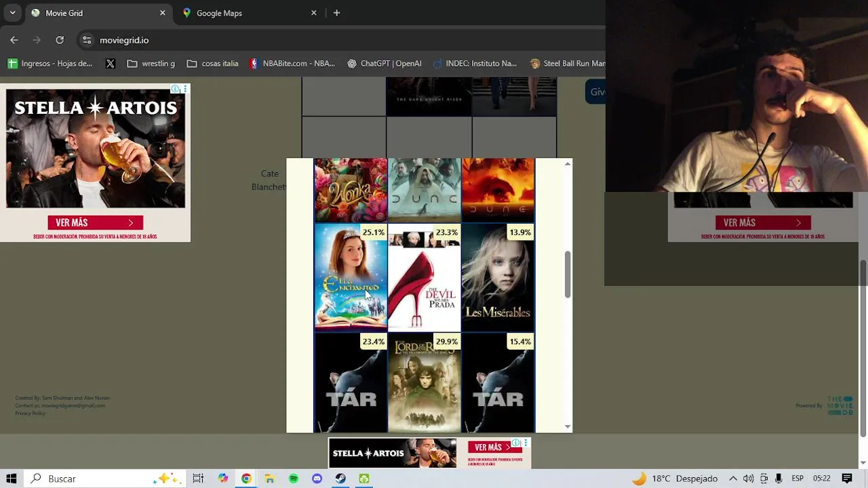The height and width of the screenshot is (488, 868).
Task: Close the Google Maps tab
Action: coord(314,13)
